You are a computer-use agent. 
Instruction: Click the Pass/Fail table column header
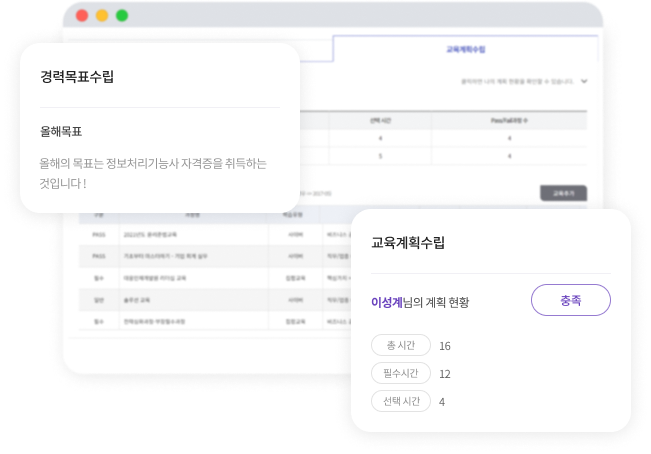(x=510, y=120)
